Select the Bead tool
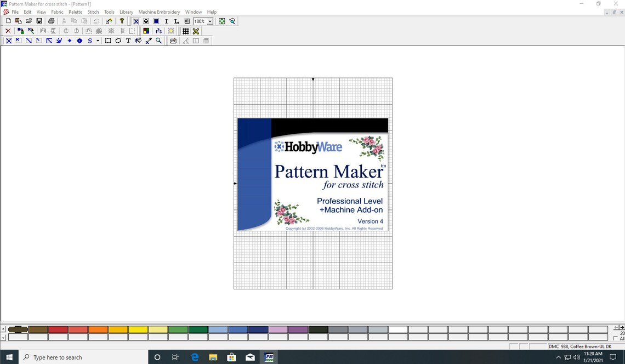This screenshot has width=625, height=364. [79, 40]
